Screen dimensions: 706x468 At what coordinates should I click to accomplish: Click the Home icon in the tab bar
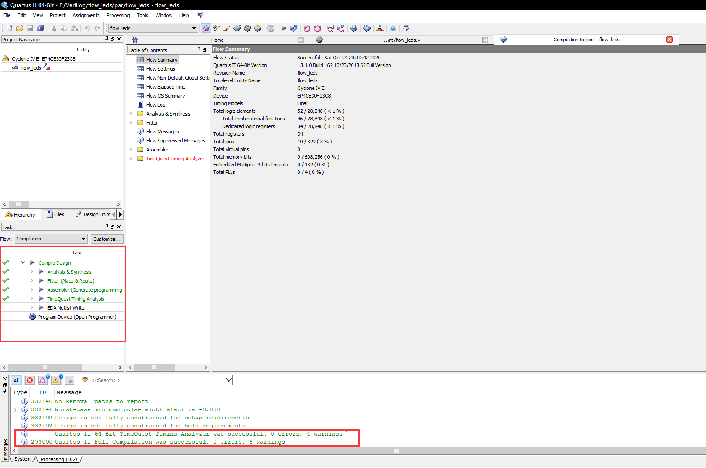(135, 40)
